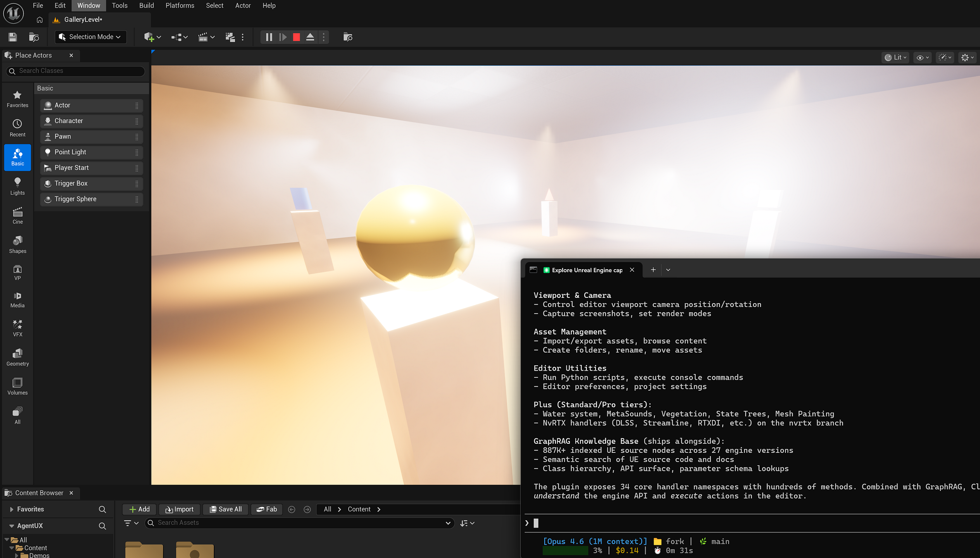Open the Actor menu
Image resolution: width=980 pixels, height=558 pixels.
coord(243,5)
